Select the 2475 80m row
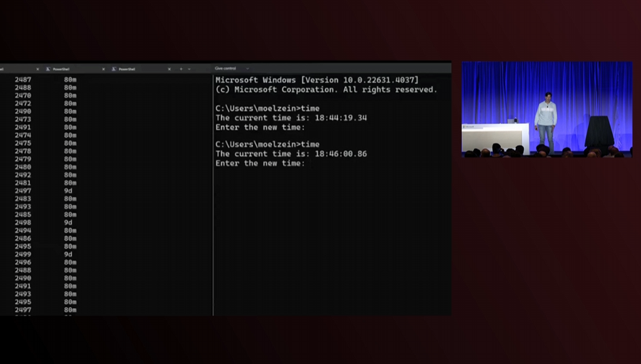 click(46, 143)
